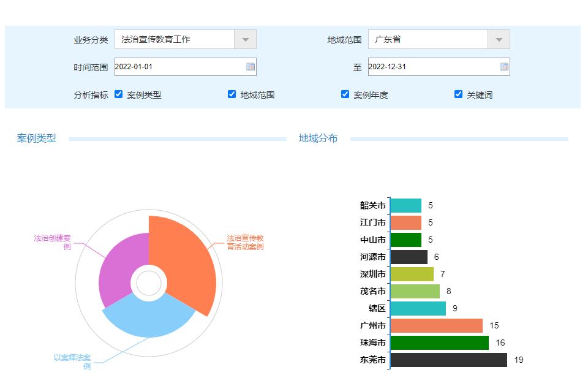The image size is (588, 375).
Task: Click the 东莞市 bar with value 19
Action: tap(448, 360)
